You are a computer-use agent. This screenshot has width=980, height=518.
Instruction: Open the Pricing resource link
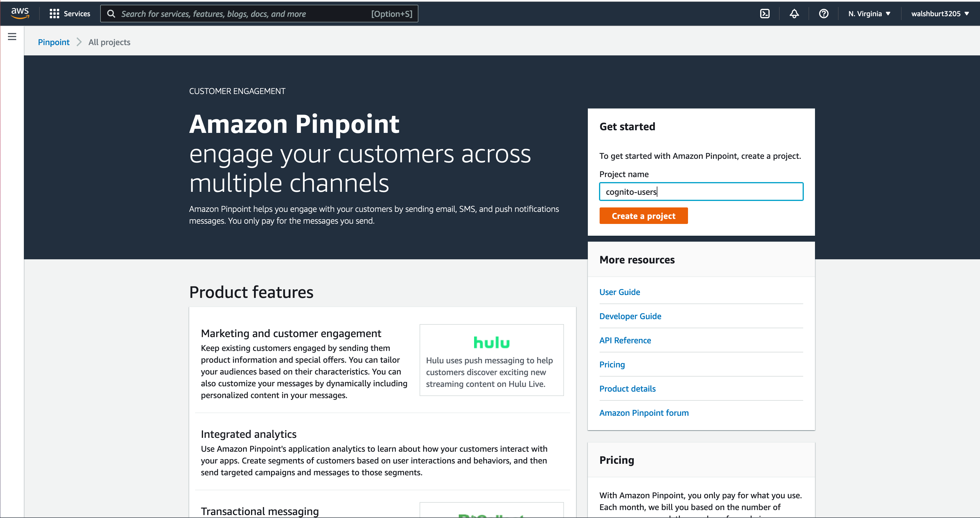[x=612, y=364]
